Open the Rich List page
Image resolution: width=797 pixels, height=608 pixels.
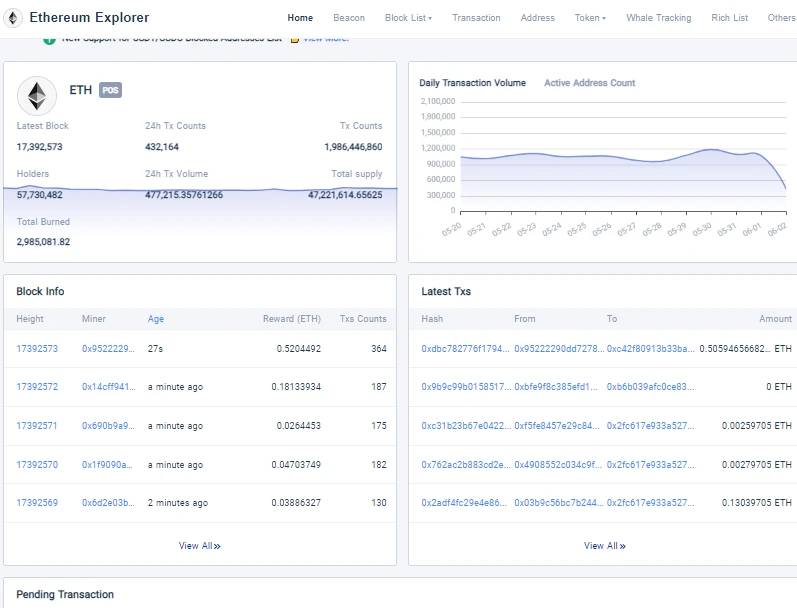tap(729, 18)
